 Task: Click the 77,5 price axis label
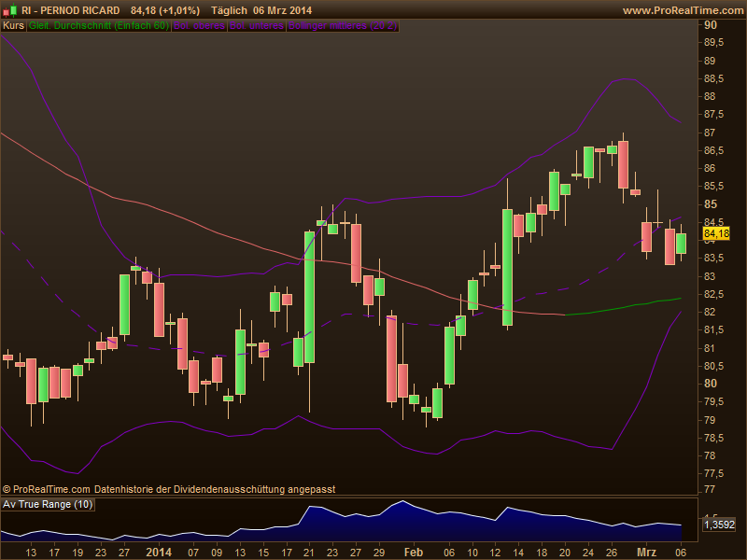(713, 473)
